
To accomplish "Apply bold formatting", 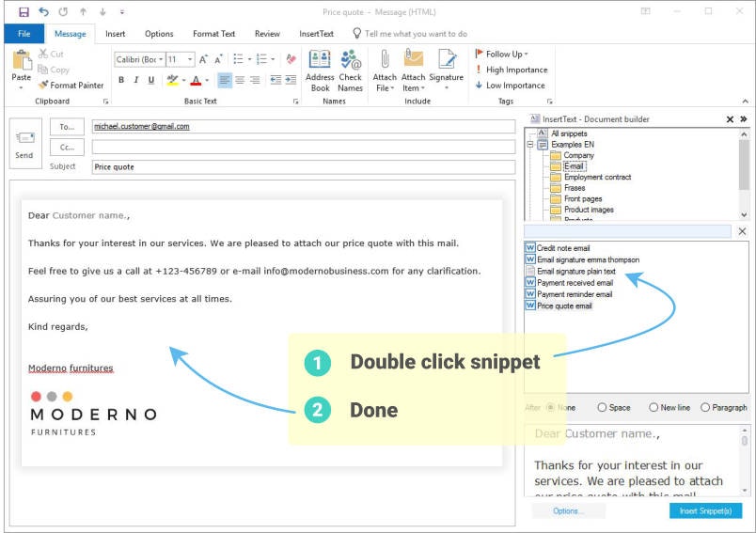I will click(x=121, y=80).
